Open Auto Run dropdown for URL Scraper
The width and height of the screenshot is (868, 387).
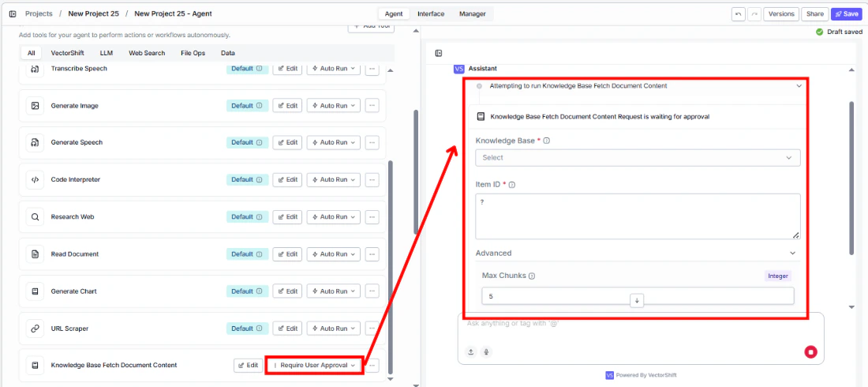point(333,329)
